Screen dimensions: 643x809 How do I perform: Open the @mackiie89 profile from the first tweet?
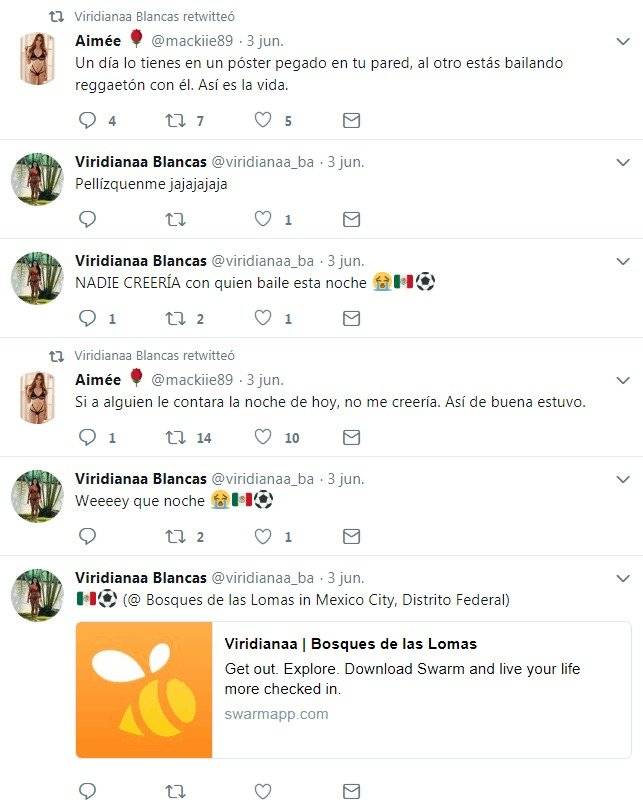point(192,41)
